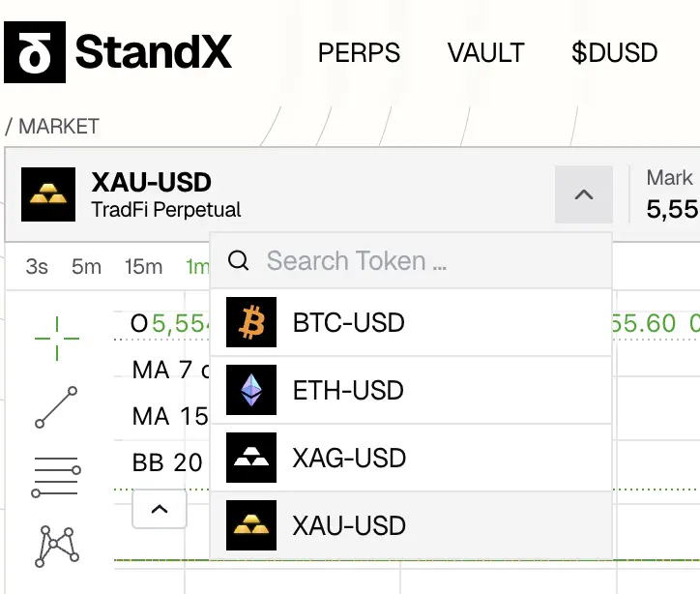Switch chart to 5m interval
This screenshot has width=700, height=594.
click(x=86, y=267)
